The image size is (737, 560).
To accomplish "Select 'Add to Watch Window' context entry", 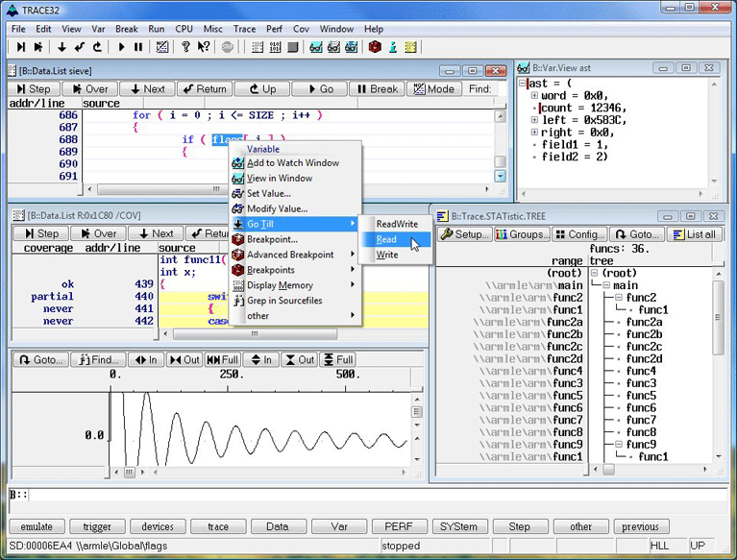I will tap(292, 163).
